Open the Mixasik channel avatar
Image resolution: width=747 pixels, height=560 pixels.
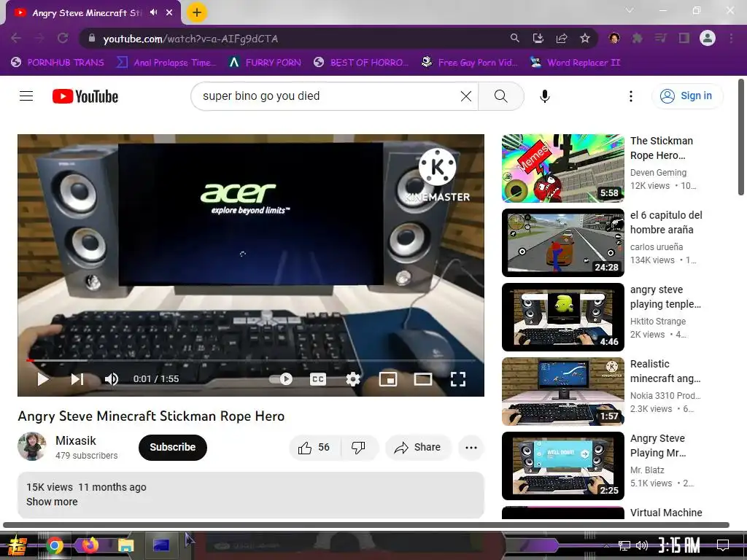pyautogui.click(x=32, y=447)
